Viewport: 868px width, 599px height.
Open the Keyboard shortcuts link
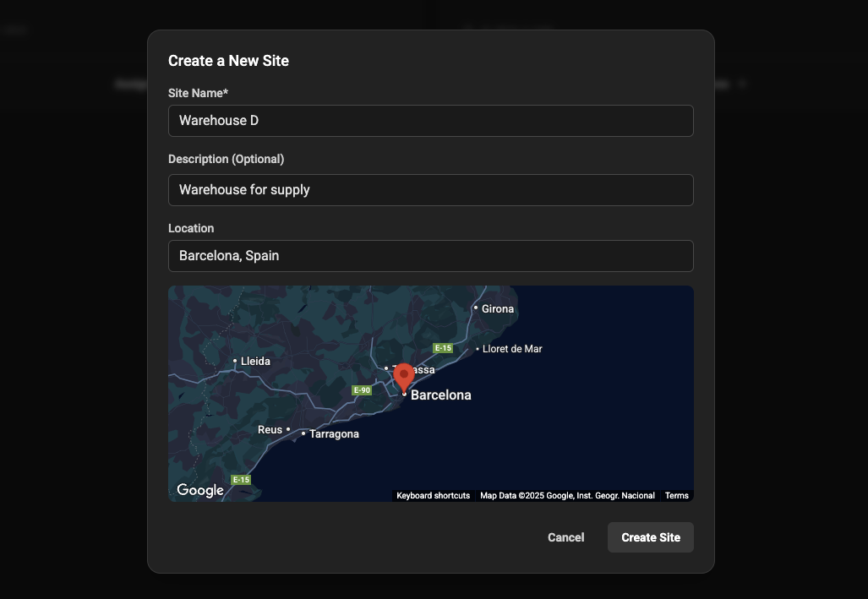[433, 495]
